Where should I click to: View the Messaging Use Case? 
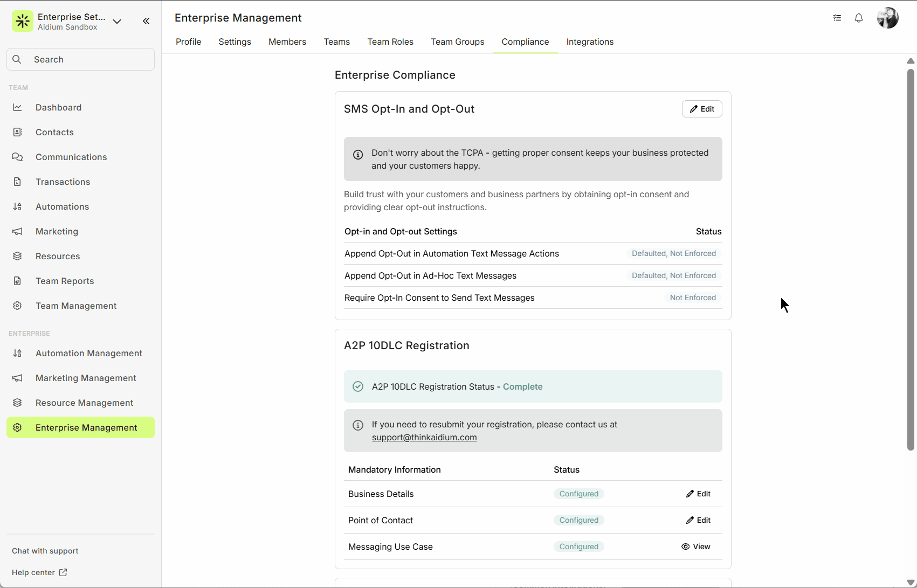click(695, 547)
